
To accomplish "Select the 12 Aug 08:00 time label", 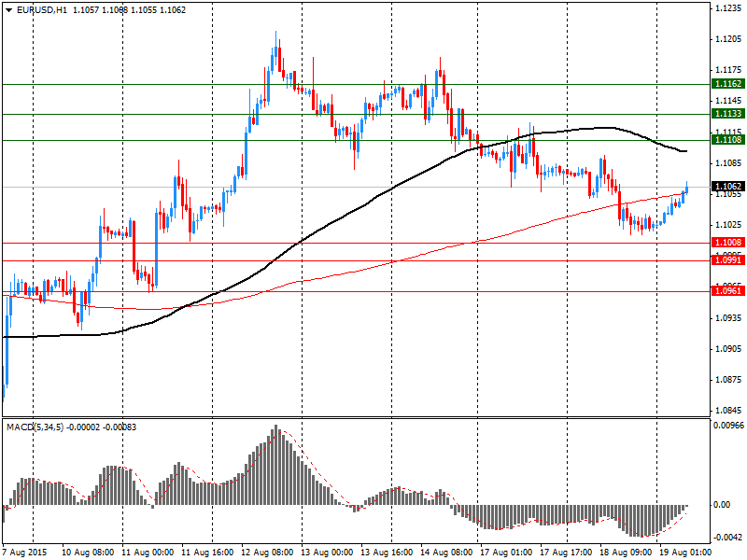I will tap(267, 553).
